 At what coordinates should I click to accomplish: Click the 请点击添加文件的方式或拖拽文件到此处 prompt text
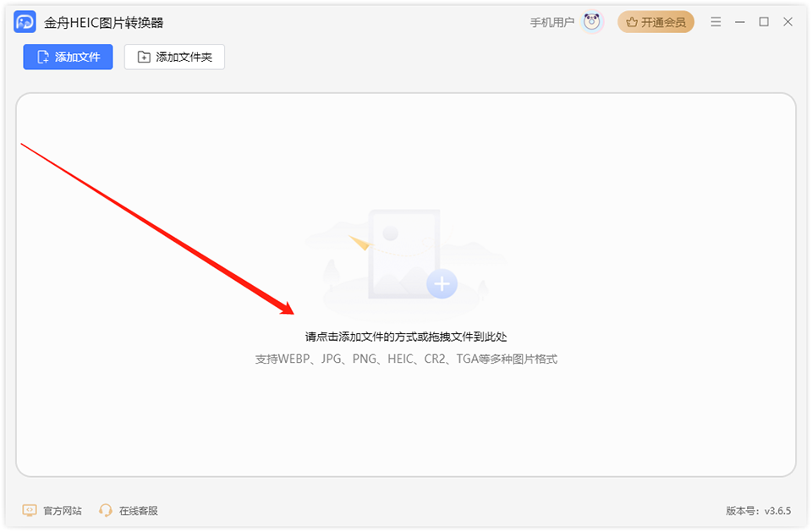pyautogui.click(x=406, y=337)
